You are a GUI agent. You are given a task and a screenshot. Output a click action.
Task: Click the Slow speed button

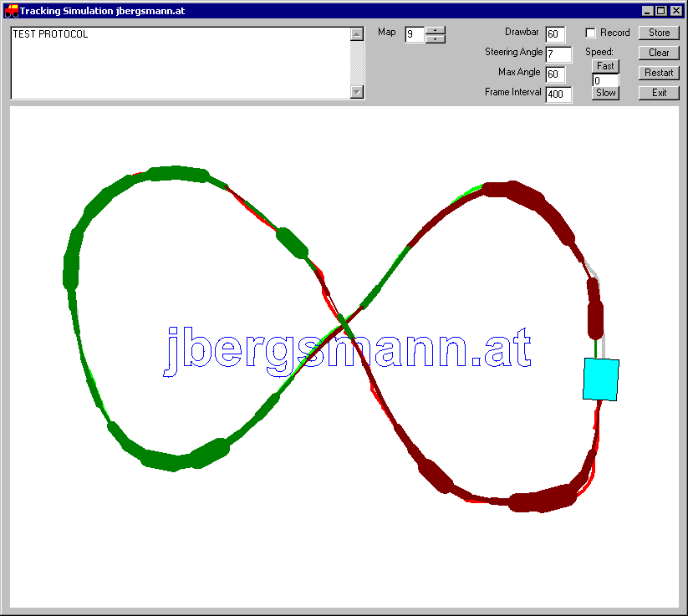point(605,93)
